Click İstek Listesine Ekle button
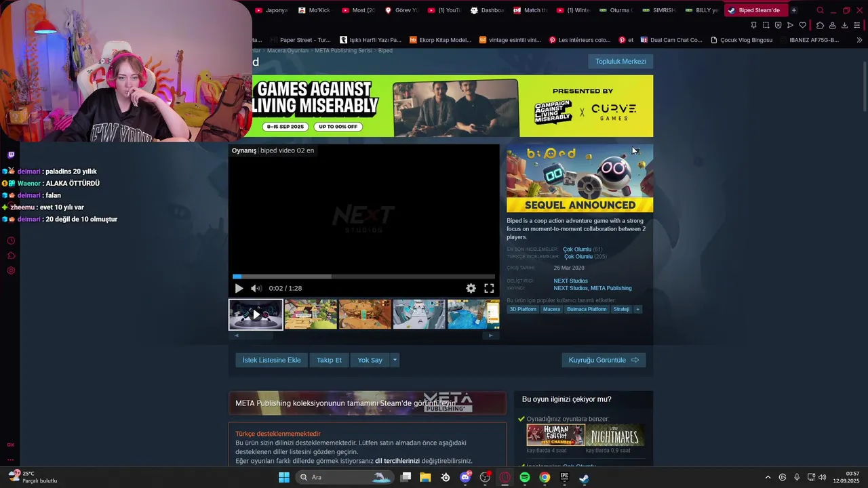This screenshot has width=868, height=488. coord(271,360)
